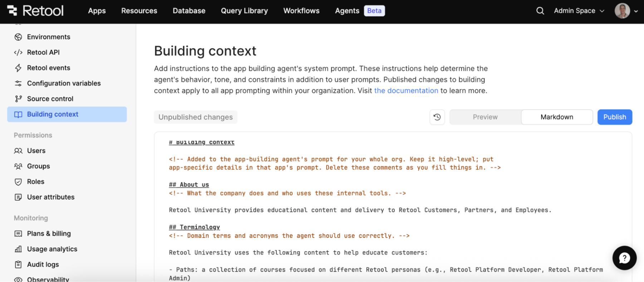
Task: Open version history clock icon
Action: tap(437, 117)
